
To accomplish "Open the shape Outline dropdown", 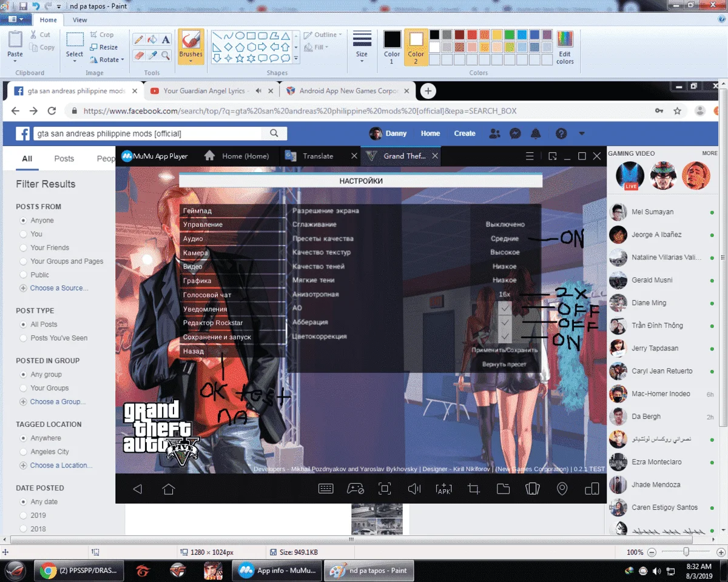I will pos(323,35).
